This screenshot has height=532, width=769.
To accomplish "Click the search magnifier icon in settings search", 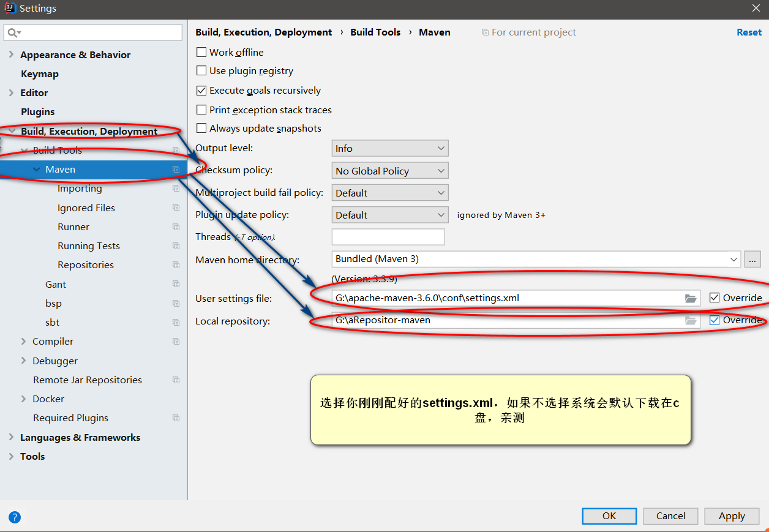I will pos(13,32).
